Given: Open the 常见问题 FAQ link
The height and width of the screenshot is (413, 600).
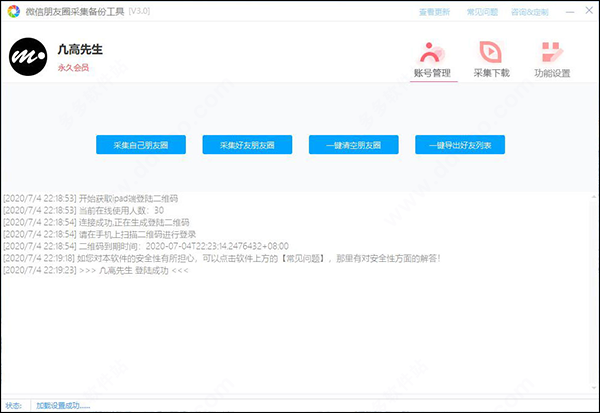Looking at the screenshot, I should tap(482, 12).
